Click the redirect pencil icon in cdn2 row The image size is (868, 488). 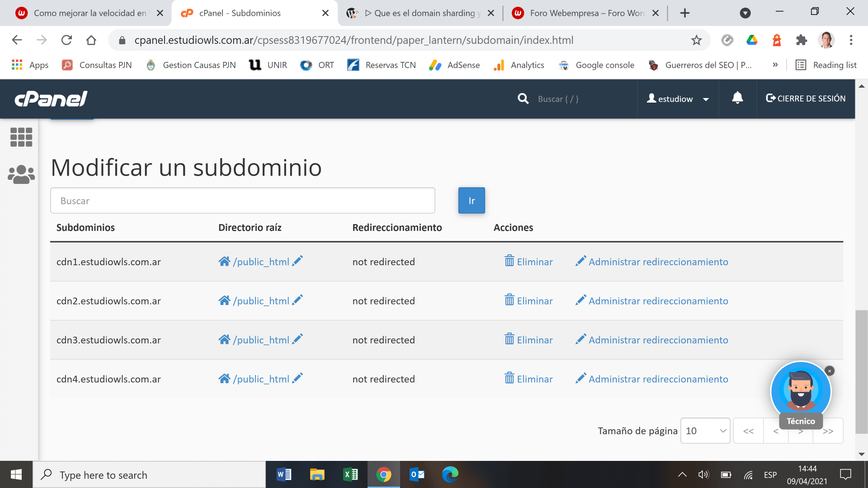pos(580,300)
